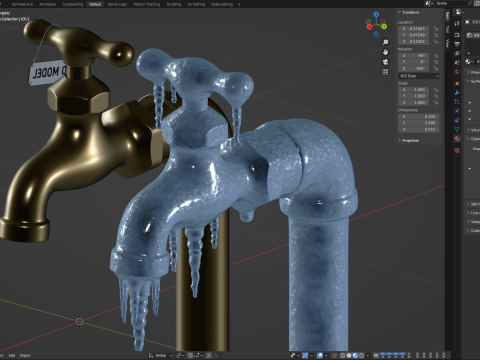Open the Material properties tab

(x=457, y=138)
